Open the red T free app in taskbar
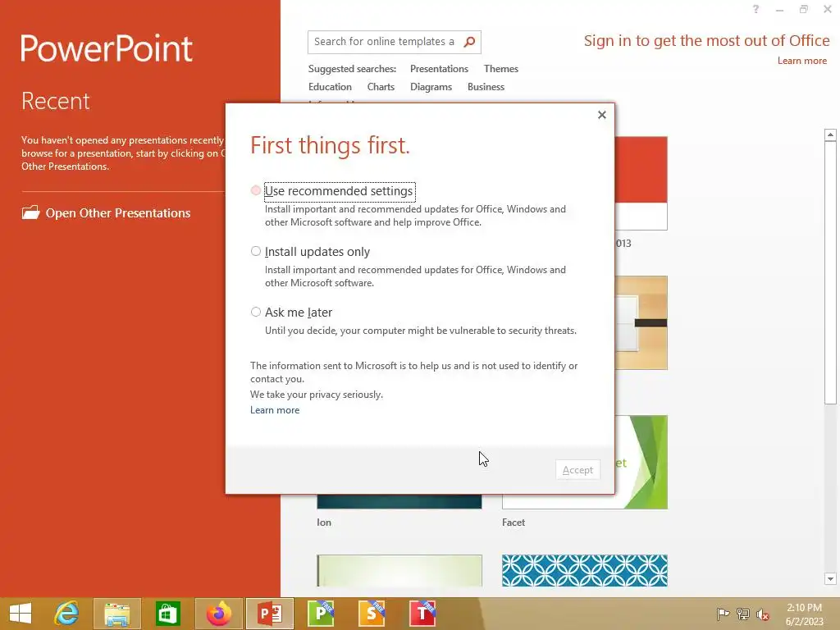Image resolution: width=840 pixels, height=630 pixels. pyautogui.click(x=422, y=614)
